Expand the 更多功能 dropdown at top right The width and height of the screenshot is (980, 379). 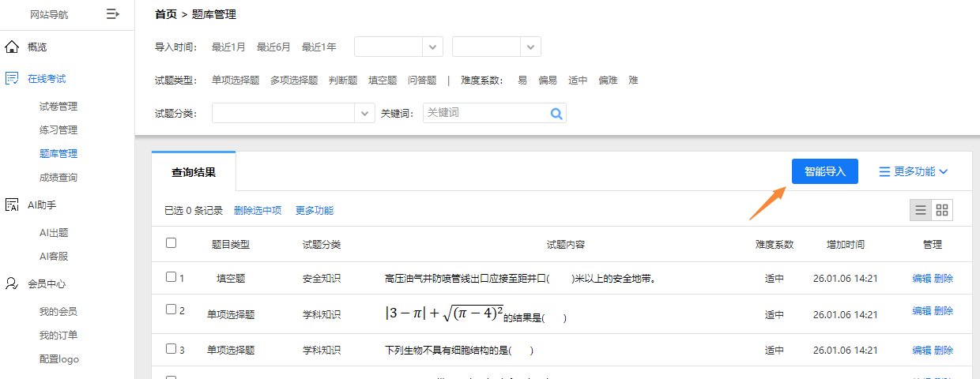pyautogui.click(x=914, y=171)
